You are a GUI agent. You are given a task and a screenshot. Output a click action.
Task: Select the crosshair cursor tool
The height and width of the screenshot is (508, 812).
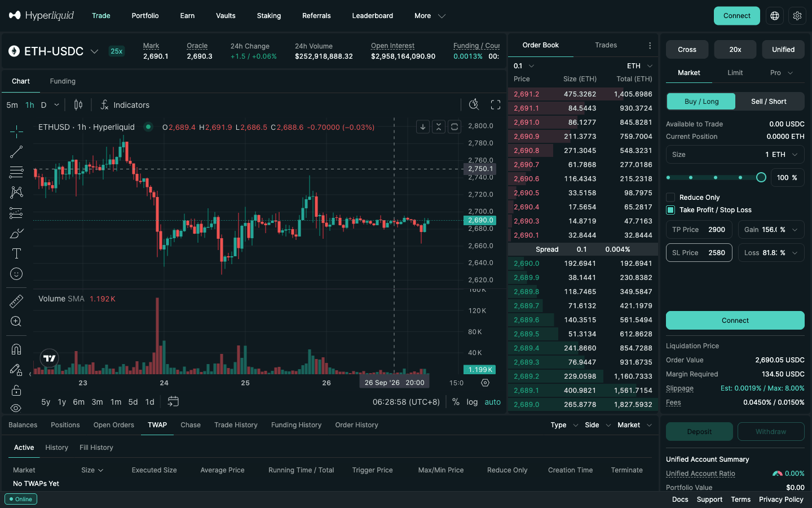pos(16,132)
